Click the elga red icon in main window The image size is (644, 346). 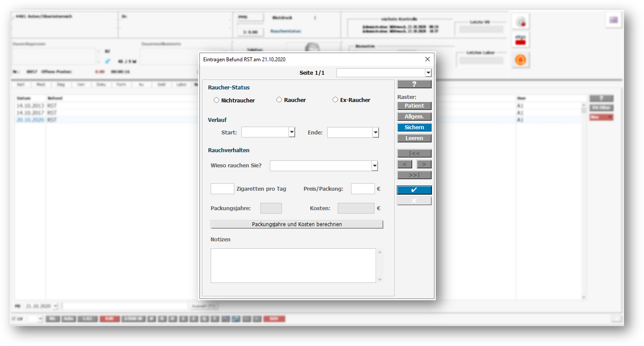click(521, 40)
